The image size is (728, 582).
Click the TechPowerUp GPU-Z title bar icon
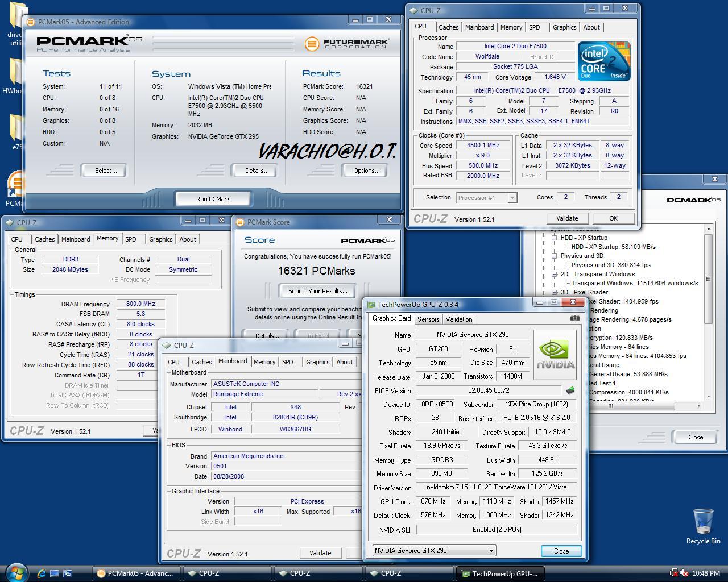[371, 304]
